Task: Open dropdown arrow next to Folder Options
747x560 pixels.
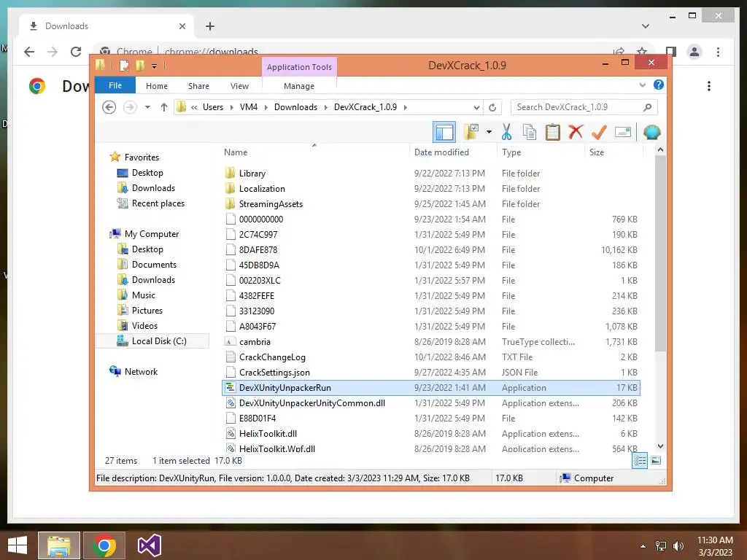Action: [489, 132]
